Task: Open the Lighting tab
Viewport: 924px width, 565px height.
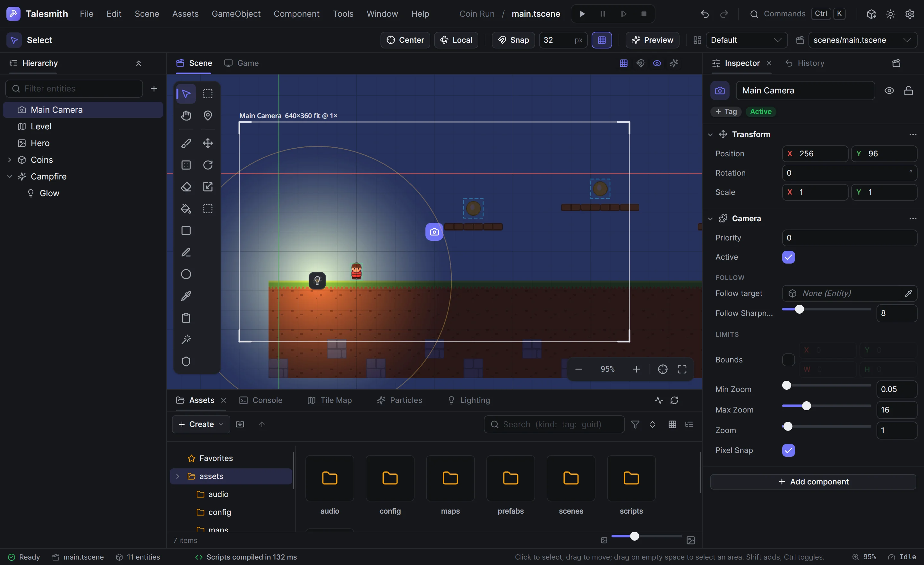Action: click(469, 400)
